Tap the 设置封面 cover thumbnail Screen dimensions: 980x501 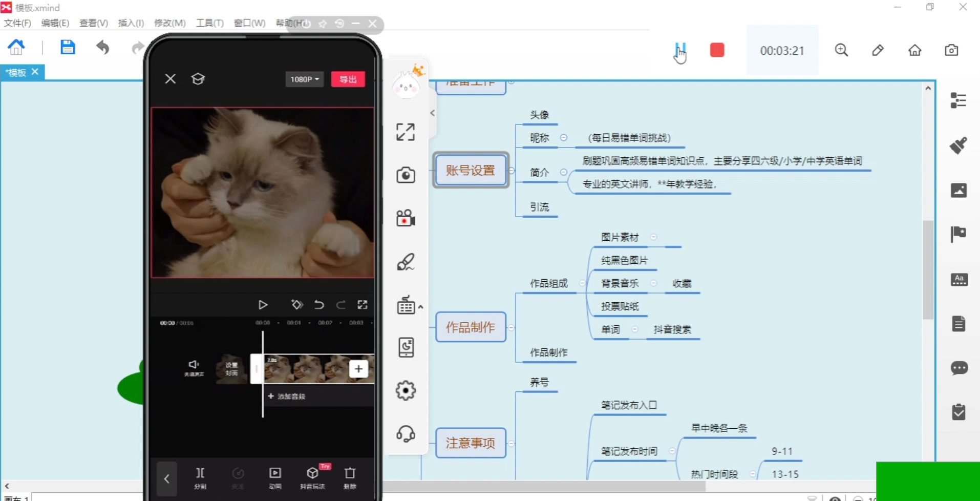coord(231,369)
